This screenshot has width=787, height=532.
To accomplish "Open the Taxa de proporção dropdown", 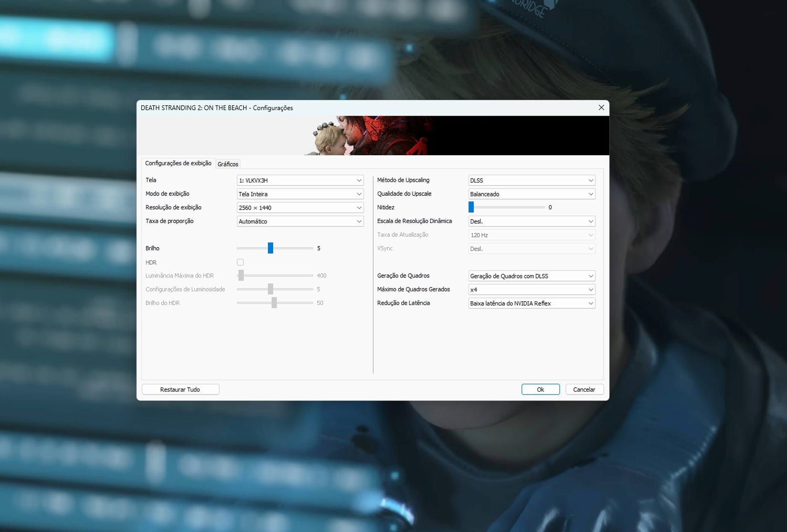I will click(x=300, y=221).
